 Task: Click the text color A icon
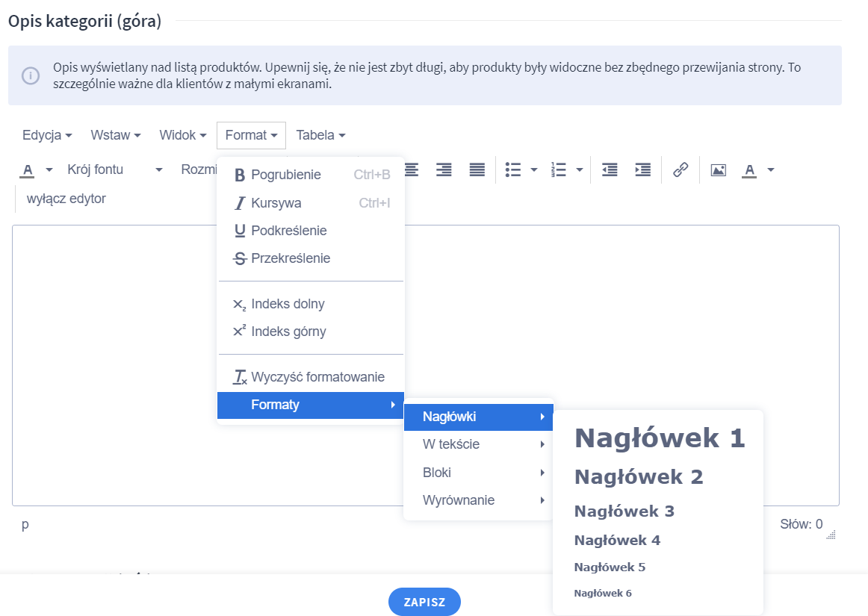coord(27,170)
